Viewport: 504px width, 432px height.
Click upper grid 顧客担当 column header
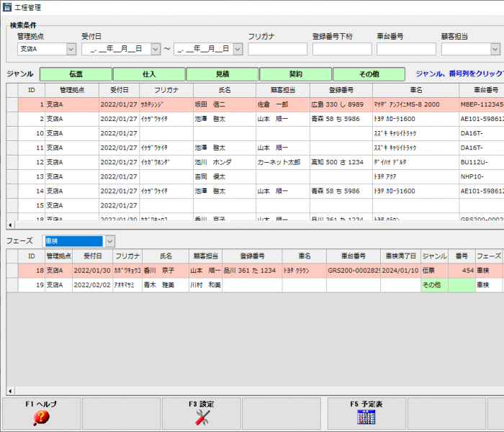[x=283, y=90]
